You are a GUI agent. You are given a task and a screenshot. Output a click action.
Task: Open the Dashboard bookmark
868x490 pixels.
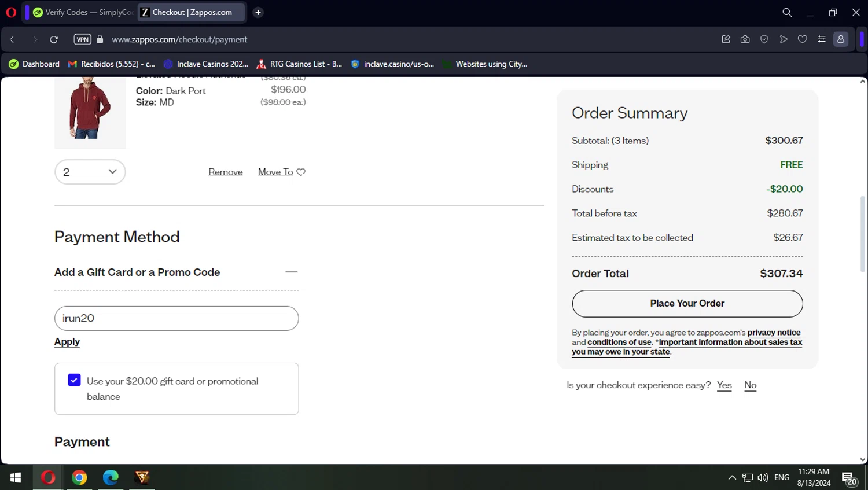coord(34,64)
